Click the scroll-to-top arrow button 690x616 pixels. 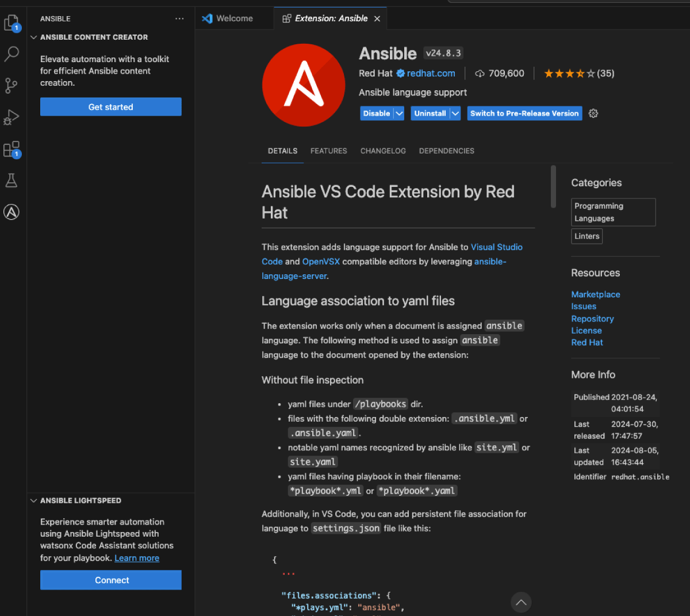(521, 602)
